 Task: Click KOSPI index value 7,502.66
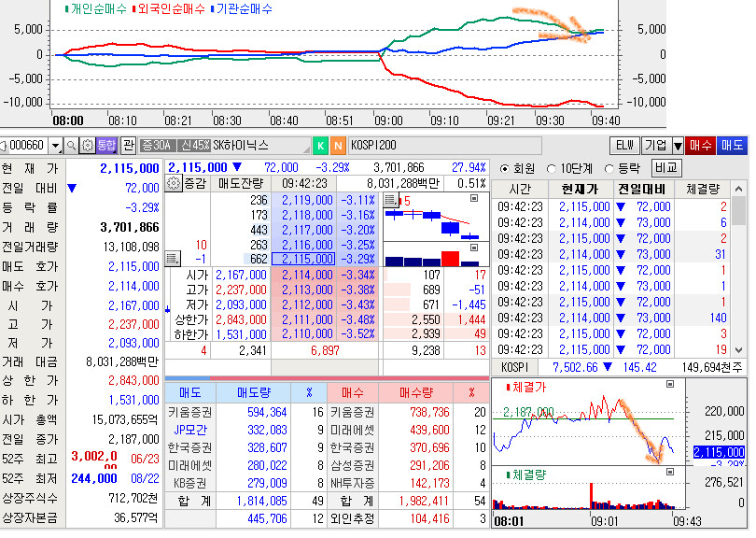point(575,368)
